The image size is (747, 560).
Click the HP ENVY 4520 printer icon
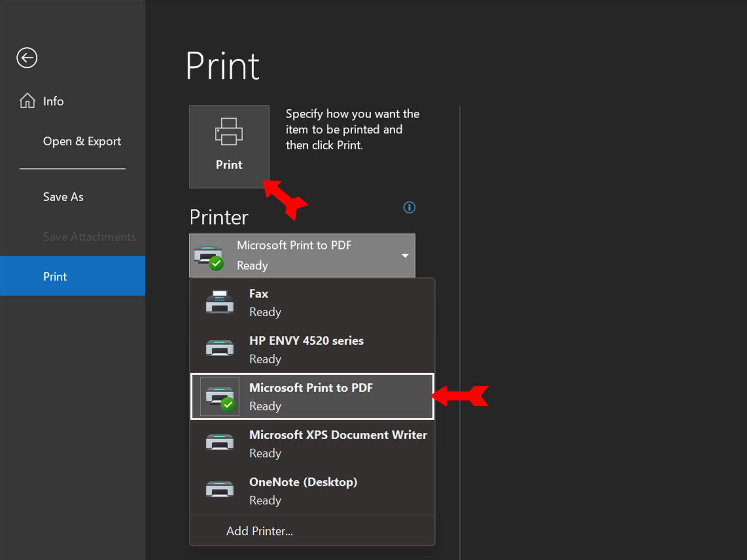(x=219, y=349)
